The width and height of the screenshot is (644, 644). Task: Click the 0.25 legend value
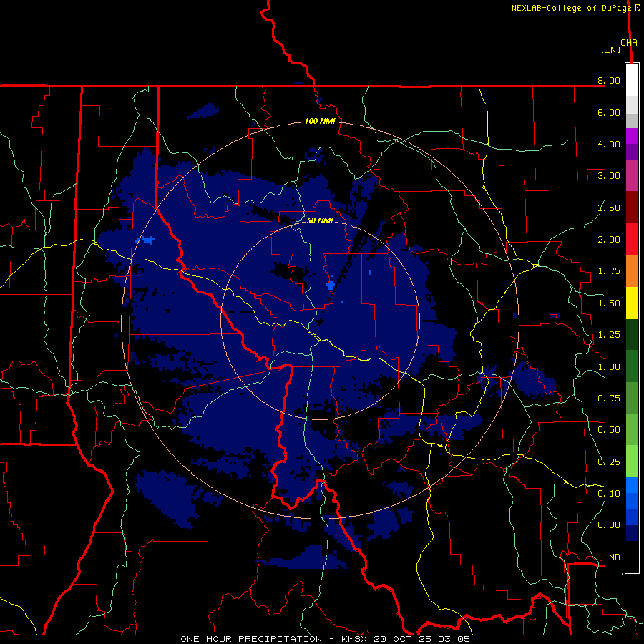click(x=609, y=462)
